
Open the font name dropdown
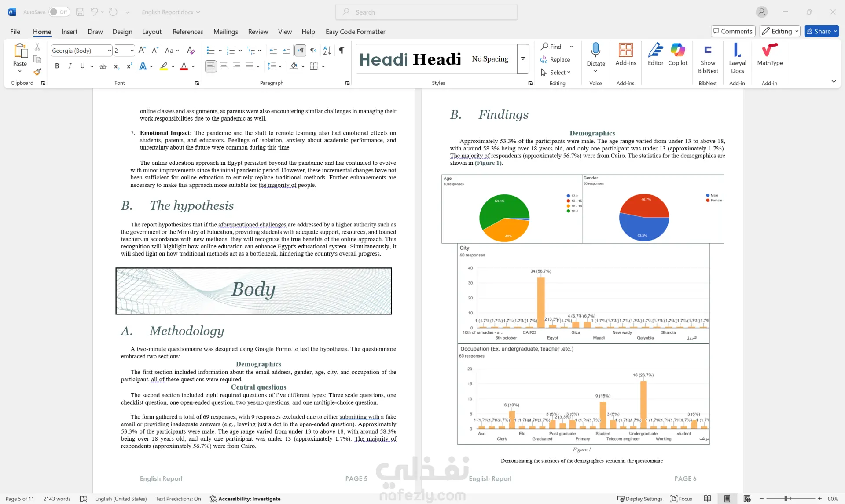[109, 51]
